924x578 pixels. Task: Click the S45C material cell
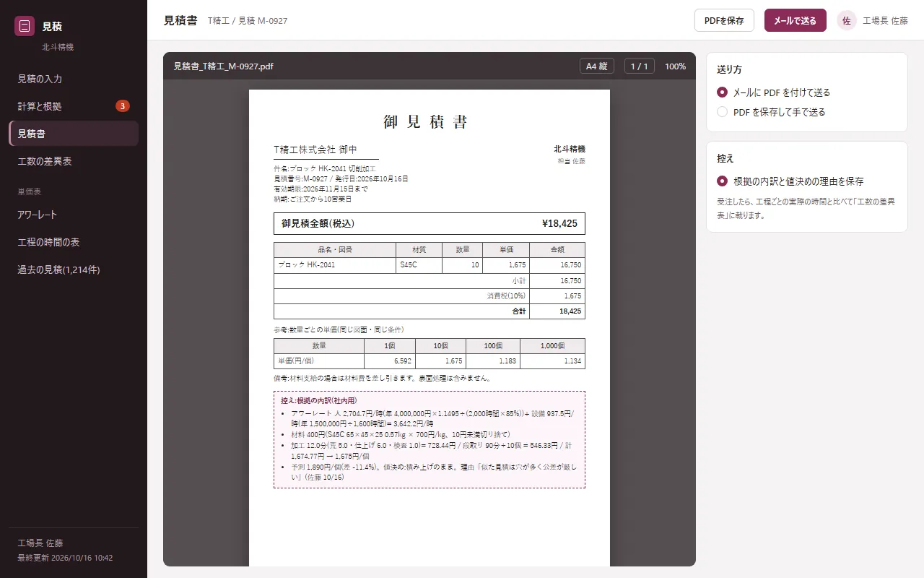(419, 265)
